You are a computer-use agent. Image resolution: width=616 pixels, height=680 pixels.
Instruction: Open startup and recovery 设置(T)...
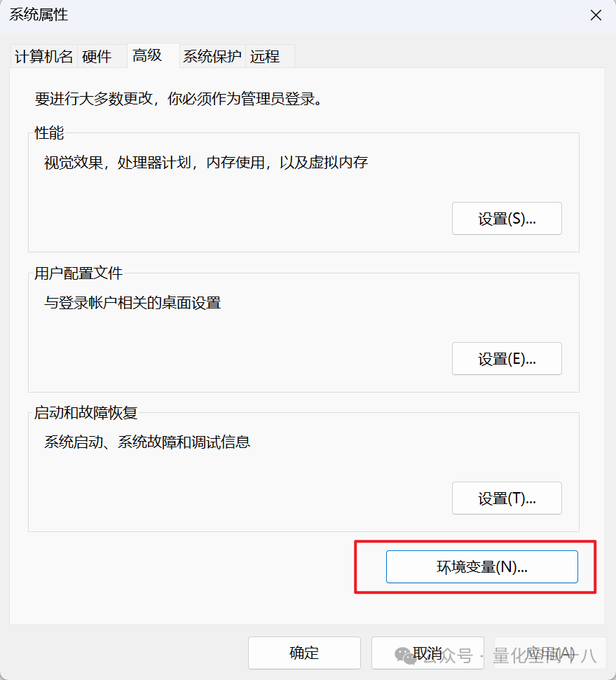pyautogui.click(x=507, y=498)
